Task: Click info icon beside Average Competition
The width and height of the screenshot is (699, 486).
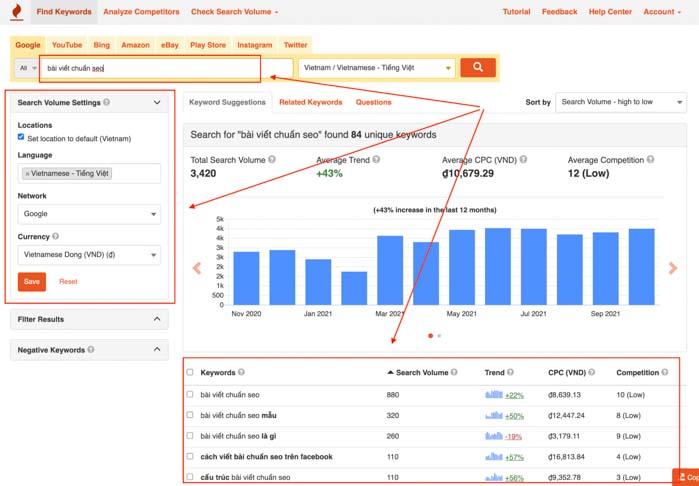Action: (x=650, y=160)
